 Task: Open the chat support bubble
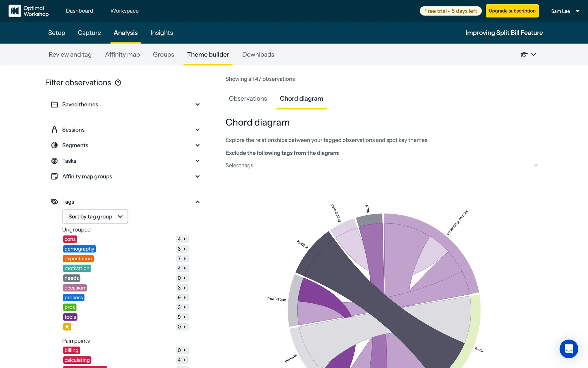tap(569, 349)
